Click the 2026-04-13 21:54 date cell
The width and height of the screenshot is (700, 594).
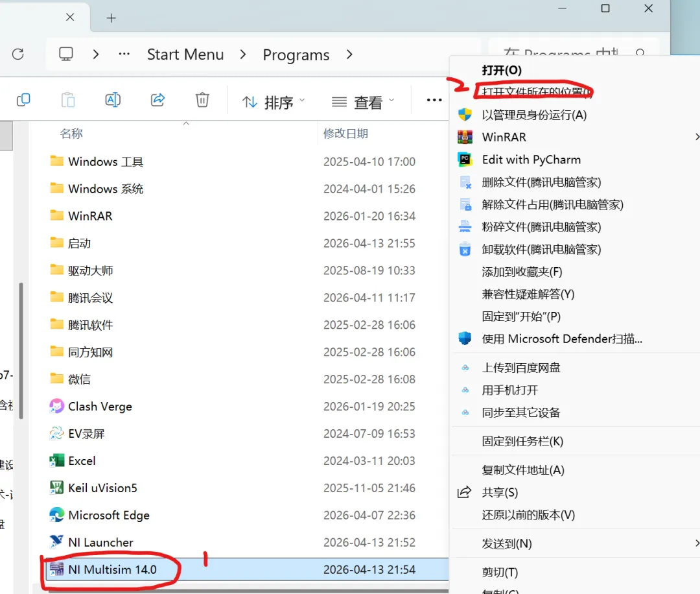(369, 570)
